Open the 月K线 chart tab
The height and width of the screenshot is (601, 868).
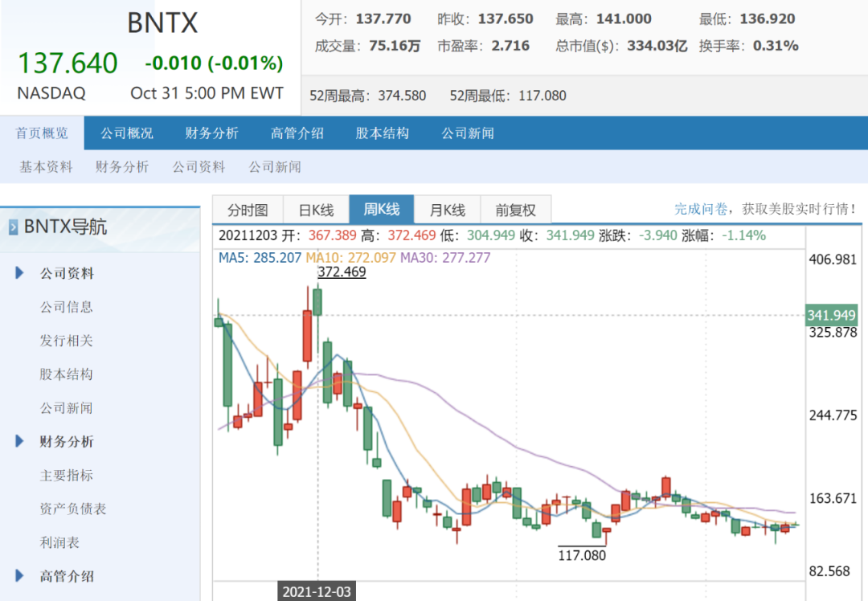point(447,210)
